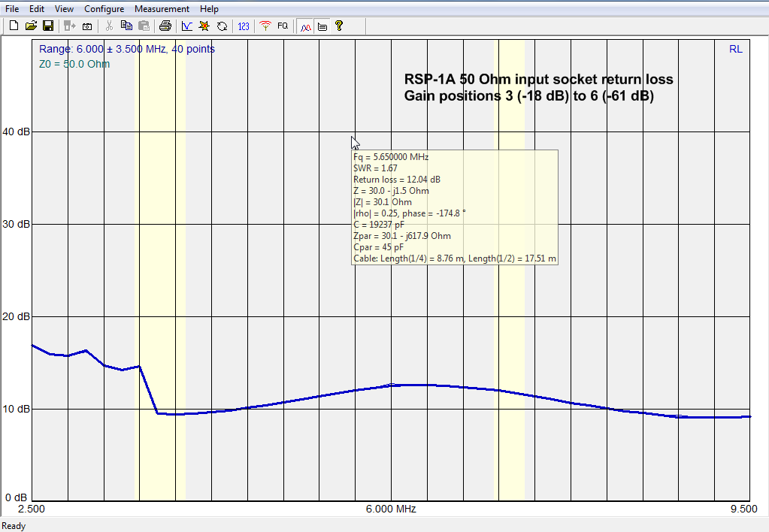The height and width of the screenshot is (532, 769).
Task: Click the 6.000 MHz center frequency label
Action: coord(391,509)
